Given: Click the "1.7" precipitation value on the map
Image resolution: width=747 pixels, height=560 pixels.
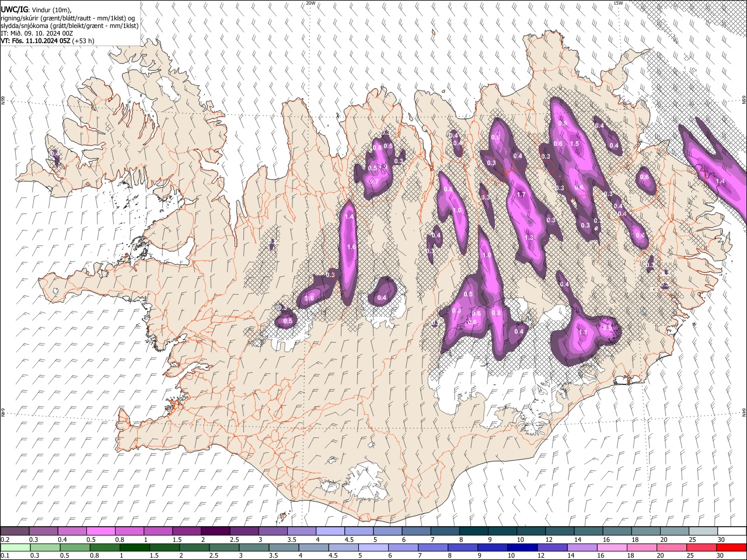Looking at the screenshot, I should (522, 194).
